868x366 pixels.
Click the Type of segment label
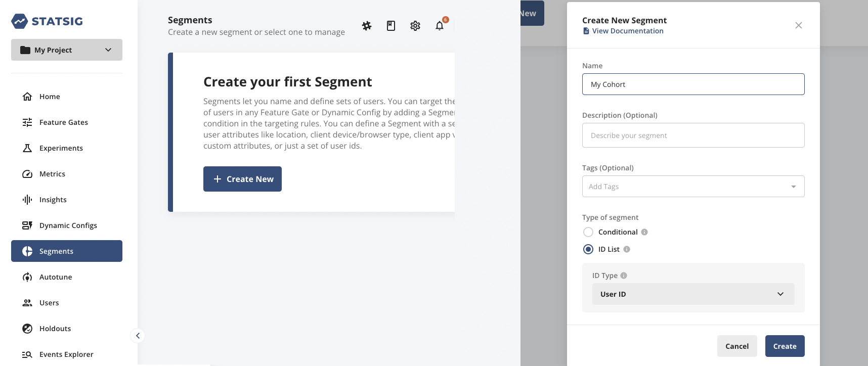[610, 217]
